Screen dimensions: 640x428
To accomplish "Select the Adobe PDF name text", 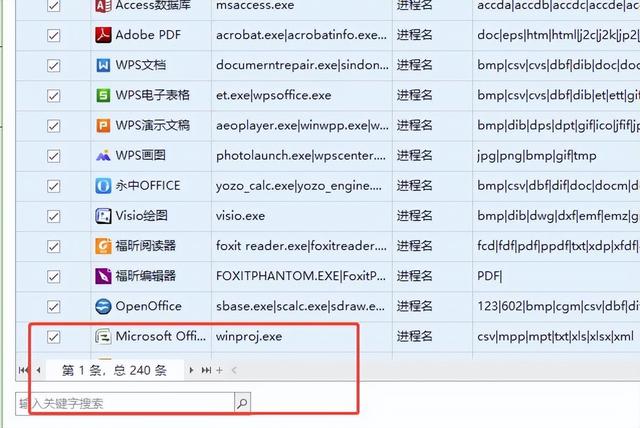I will point(148,35).
